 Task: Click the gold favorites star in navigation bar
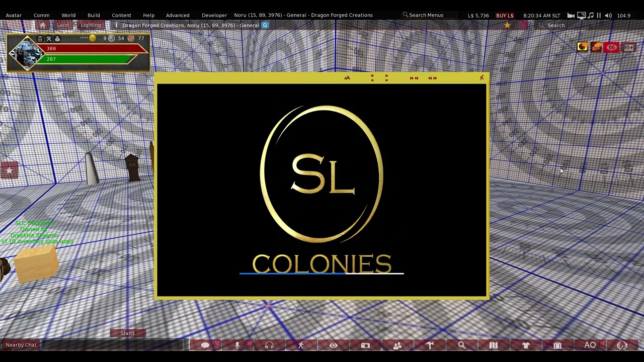point(507,25)
